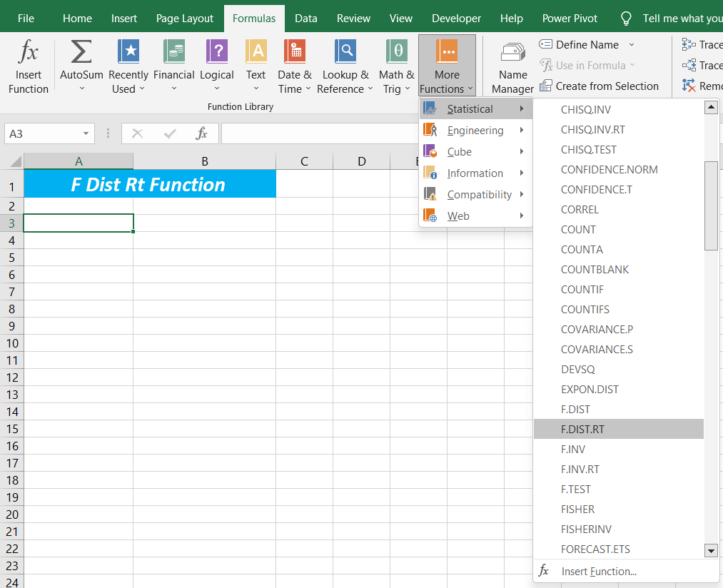Viewport: 723px width, 588px height.
Task: Click Insert Function... at list bottom
Action: [598, 572]
